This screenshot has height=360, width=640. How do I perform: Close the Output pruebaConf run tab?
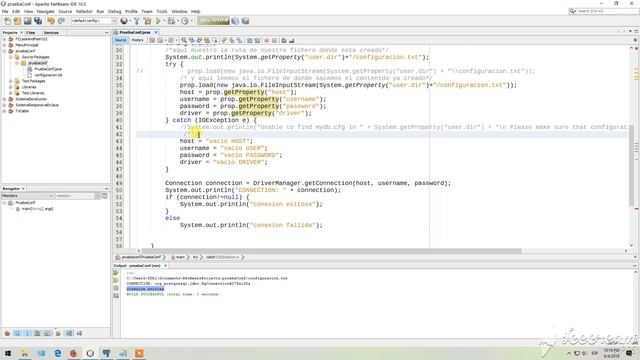165,266
